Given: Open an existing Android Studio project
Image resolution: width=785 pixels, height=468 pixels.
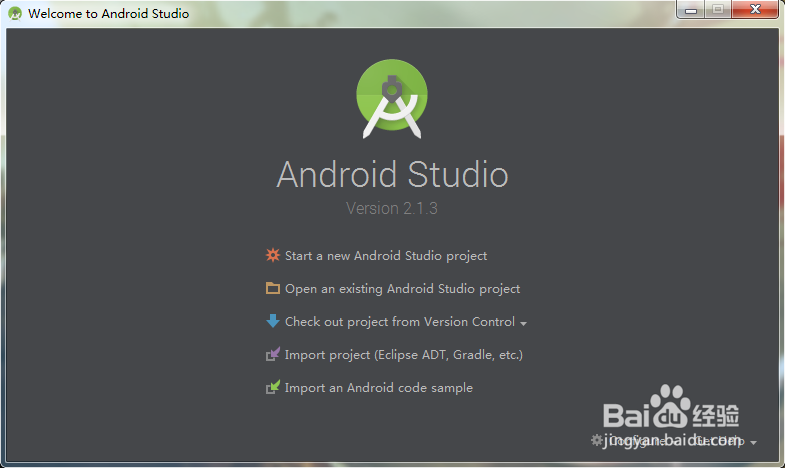Looking at the screenshot, I should click(x=403, y=289).
